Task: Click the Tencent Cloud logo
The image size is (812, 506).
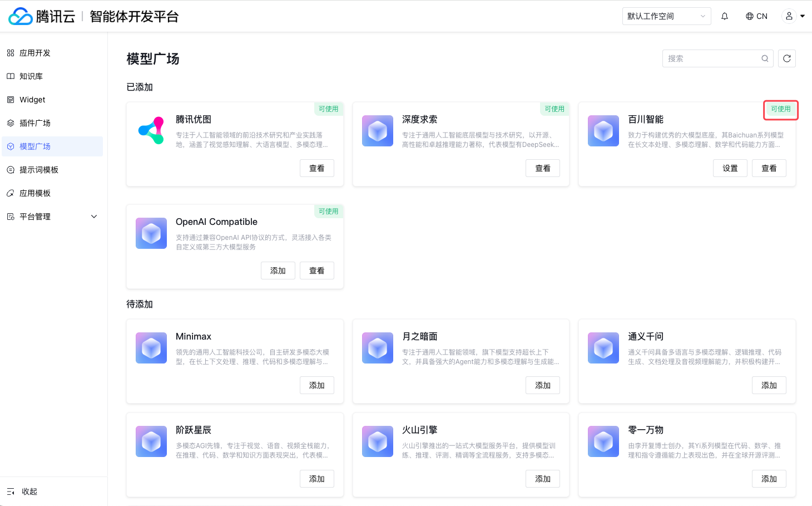Action: 42,16
